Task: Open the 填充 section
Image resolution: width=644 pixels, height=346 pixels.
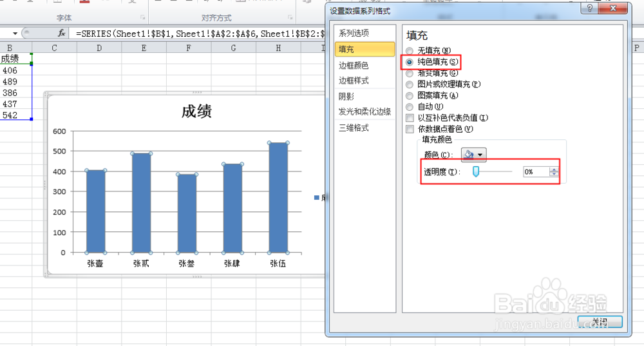Action: point(365,50)
